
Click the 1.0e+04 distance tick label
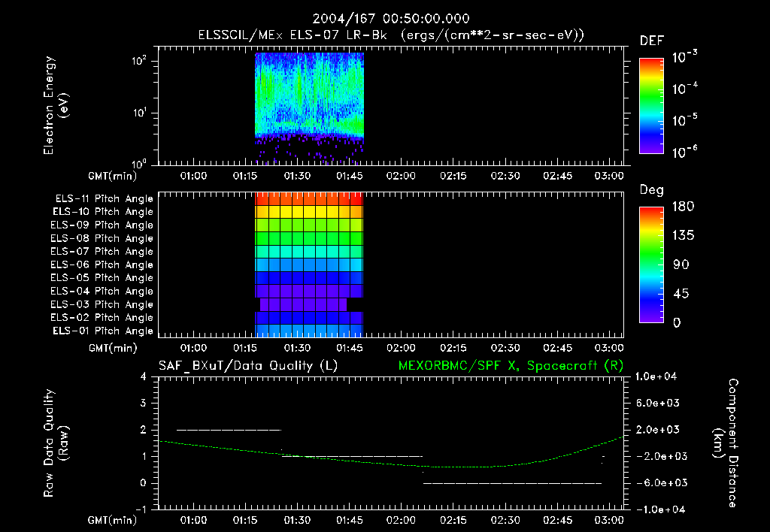pyautogui.click(x=656, y=376)
